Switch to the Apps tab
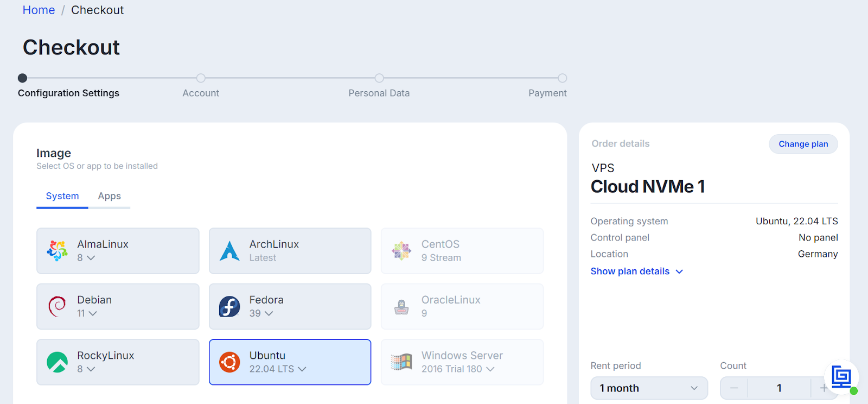The height and width of the screenshot is (404, 868). [x=109, y=196]
